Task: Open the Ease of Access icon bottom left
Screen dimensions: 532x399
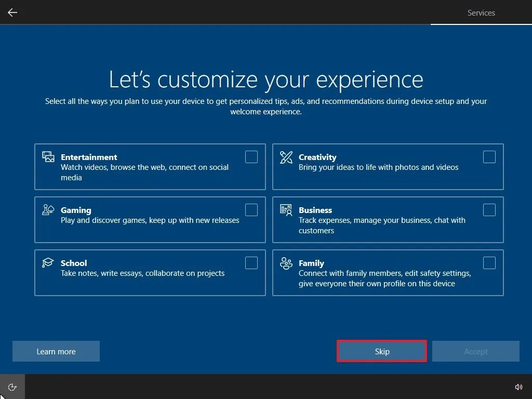Action: [x=11, y=387]
